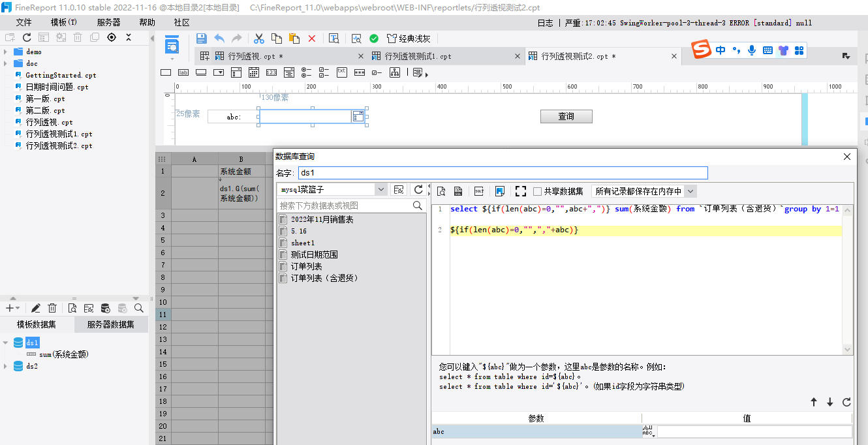Open the add dataset plus dropdown
868x445 pixels.
(x=12, y=308)
